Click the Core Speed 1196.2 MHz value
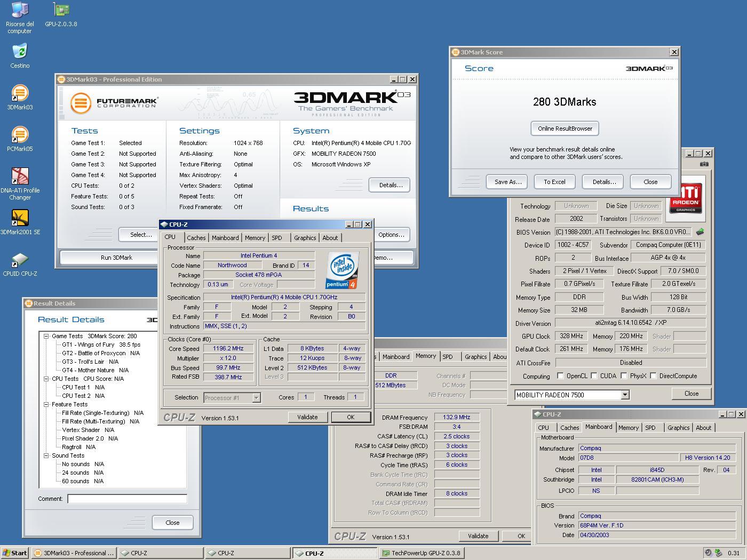 pyautogui.click(x=228, y=349)
